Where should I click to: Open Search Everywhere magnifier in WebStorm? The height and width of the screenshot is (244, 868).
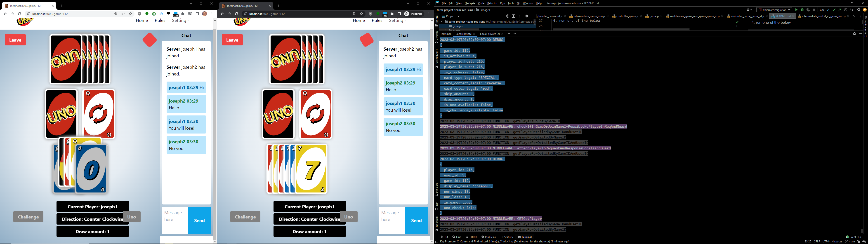coord(859,10)
